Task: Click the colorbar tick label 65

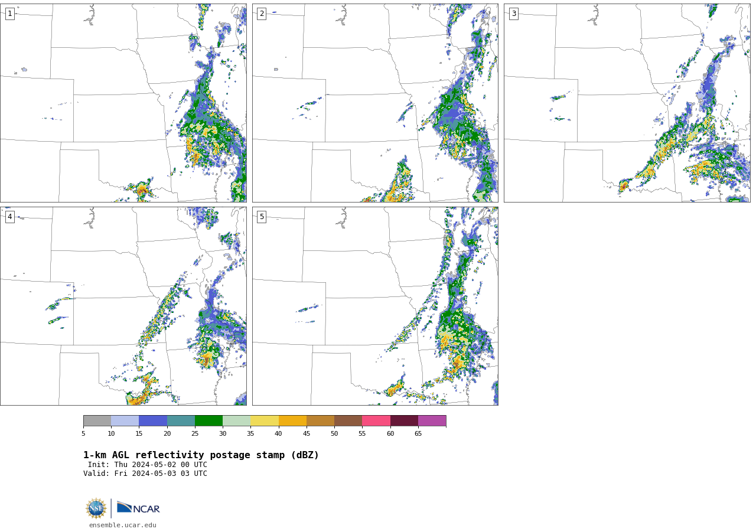Action: 418,434
